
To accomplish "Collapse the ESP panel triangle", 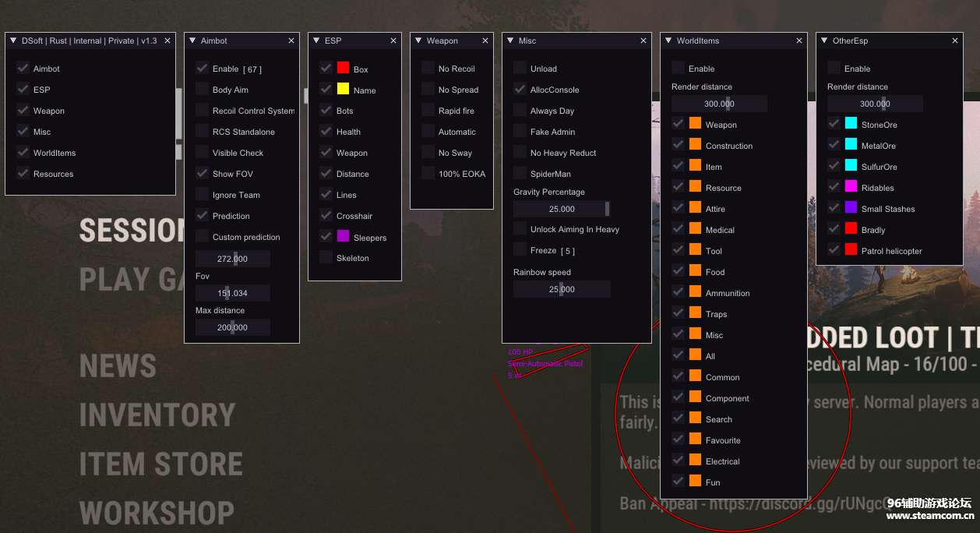I will tap(316, 41).
